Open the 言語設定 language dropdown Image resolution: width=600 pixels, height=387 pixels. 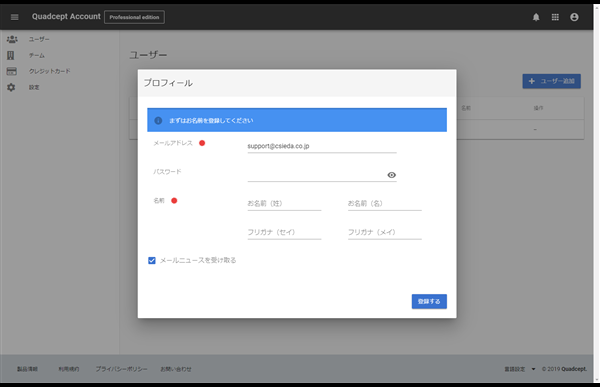click(x=520, y=369)
